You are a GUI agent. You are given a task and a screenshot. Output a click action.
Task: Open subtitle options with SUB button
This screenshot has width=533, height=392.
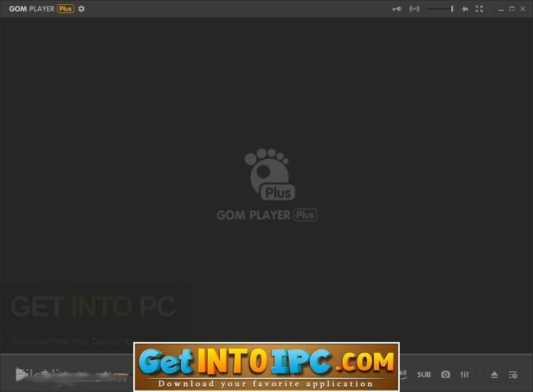point(424,375)
